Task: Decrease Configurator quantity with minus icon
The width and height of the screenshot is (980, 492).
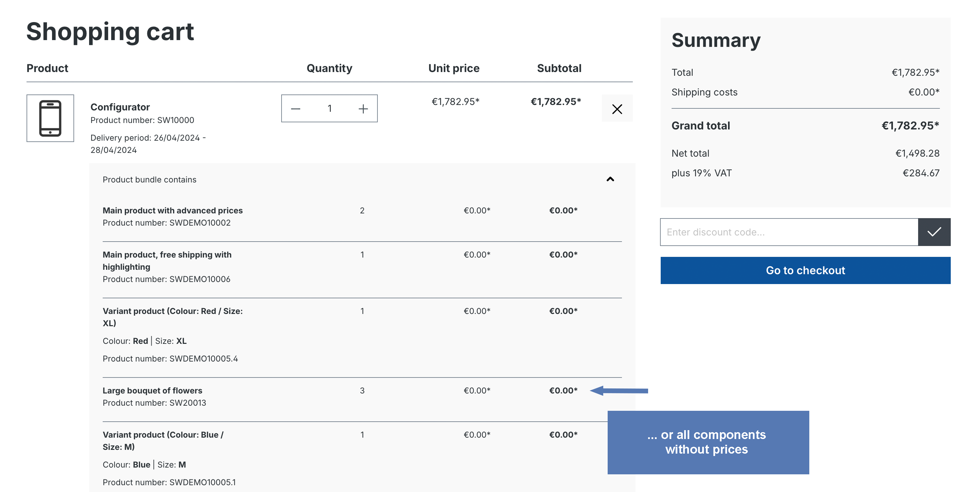Action: tap(295, 109)
